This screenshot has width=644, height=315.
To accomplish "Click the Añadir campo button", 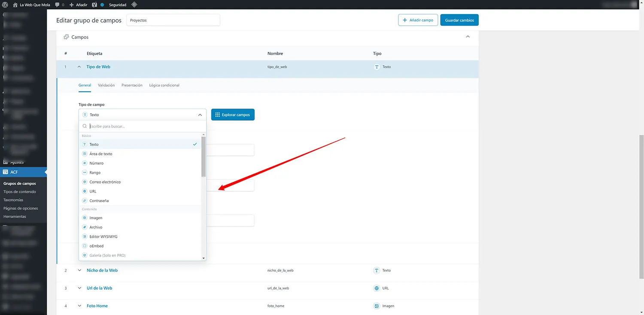I will (x=418, y=20).
